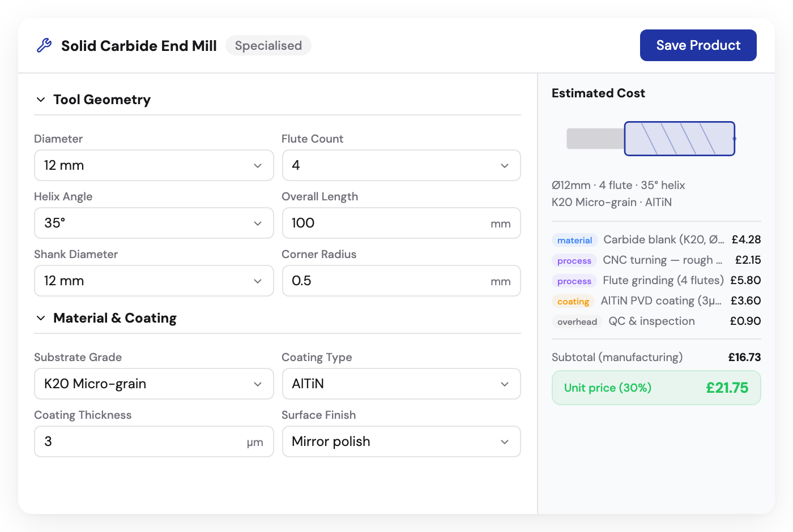The height and width of the screenshot is (532, 793).
Task: Click the Save Product button
Action: (x=698, y=45)
